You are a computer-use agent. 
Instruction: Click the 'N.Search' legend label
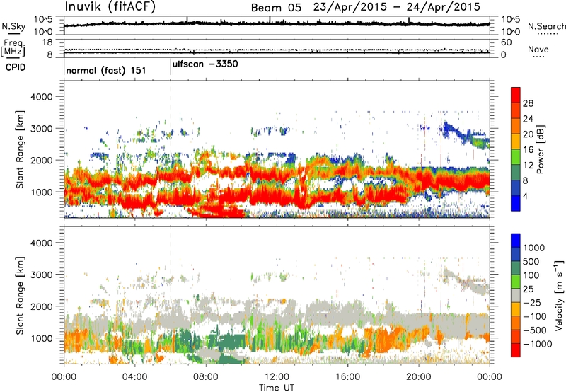(x=546, y=26)
